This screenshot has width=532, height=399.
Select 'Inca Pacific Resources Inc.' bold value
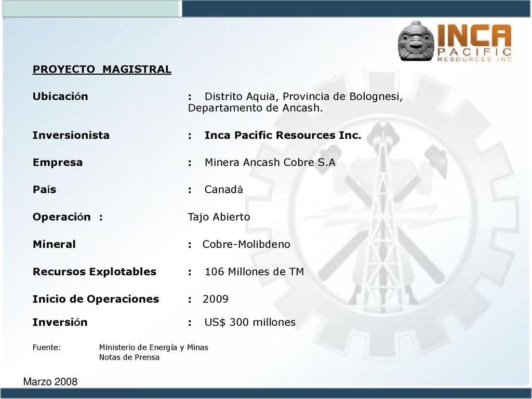pyautogui.click(x=283, y=135)
